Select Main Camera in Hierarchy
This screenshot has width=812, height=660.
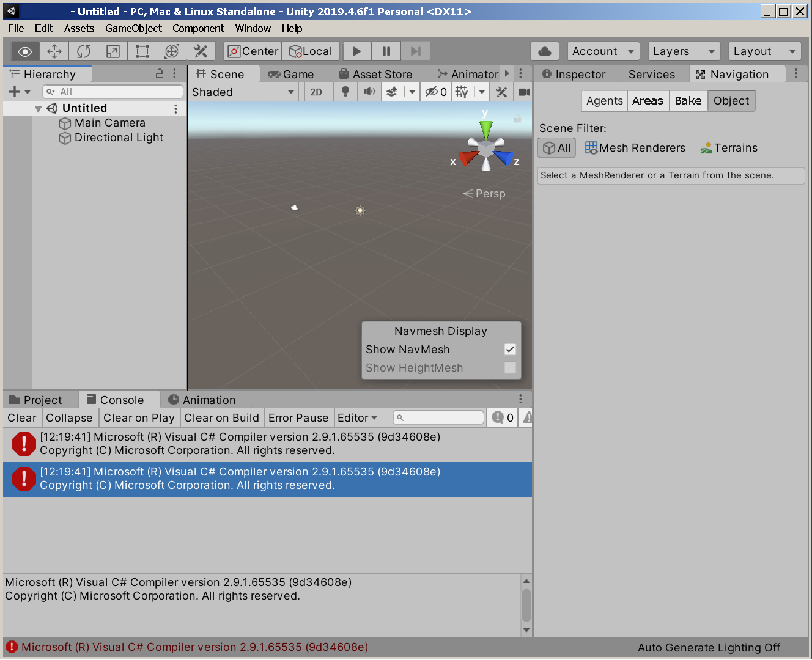(102, 123)
